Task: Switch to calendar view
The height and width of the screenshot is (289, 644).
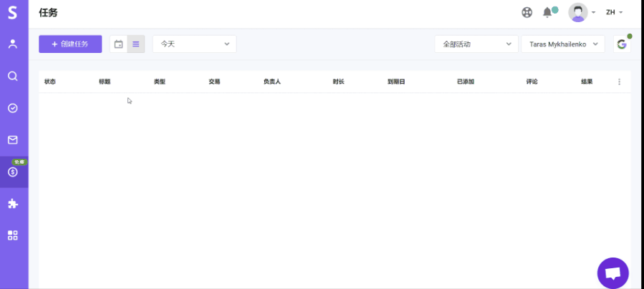Action: 118,44
